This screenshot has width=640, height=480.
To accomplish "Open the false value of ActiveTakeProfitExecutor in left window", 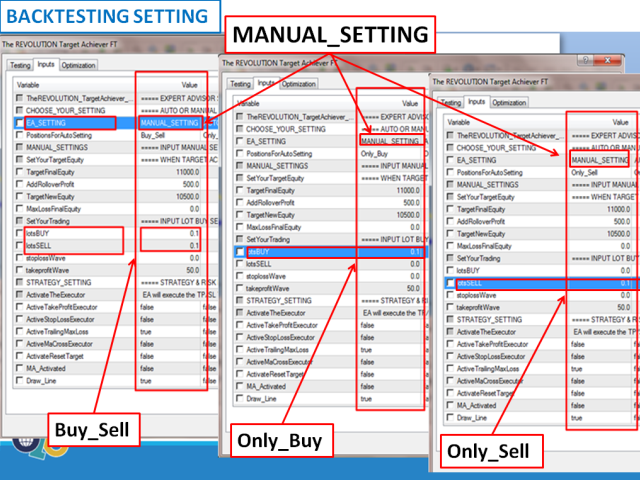I will point(169,307).
